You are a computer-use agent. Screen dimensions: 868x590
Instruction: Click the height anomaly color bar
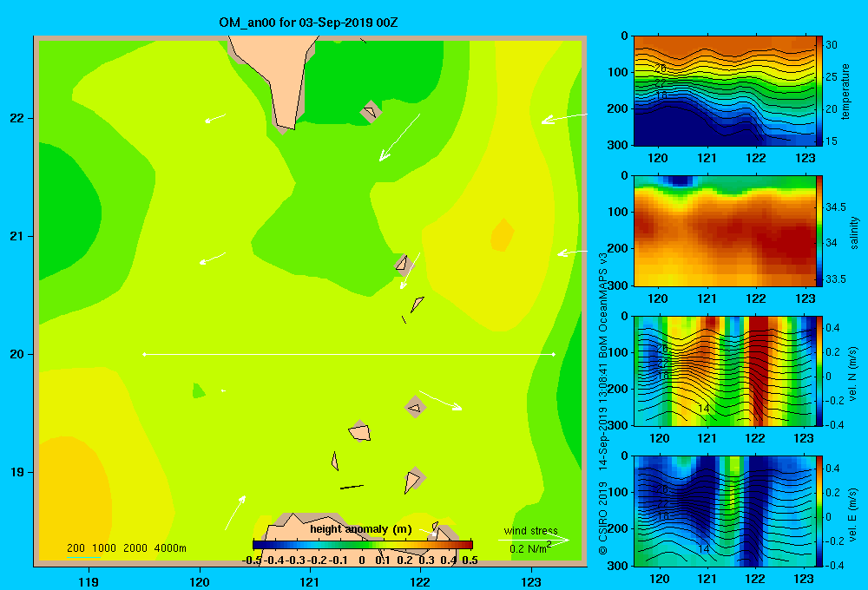coord(363,545)
